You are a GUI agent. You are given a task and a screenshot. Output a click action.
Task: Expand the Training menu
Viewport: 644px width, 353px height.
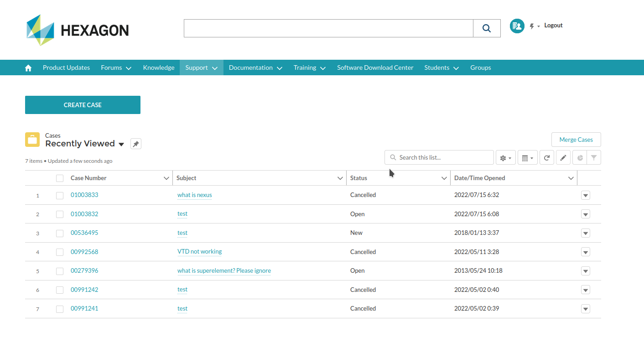310,67
